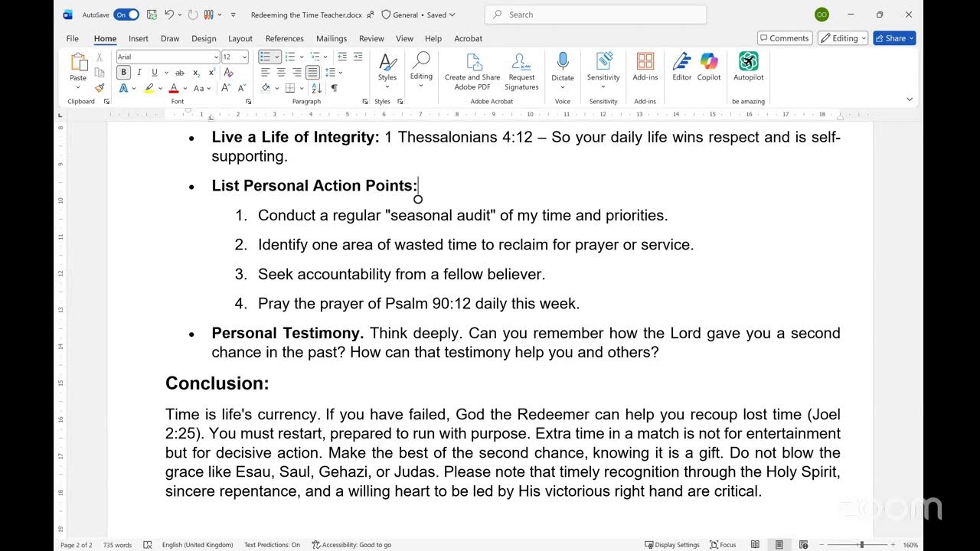This screenshot has height=551, width=980.
Task: Expand the Line Spacing dropdown
Action: [341, 73]
